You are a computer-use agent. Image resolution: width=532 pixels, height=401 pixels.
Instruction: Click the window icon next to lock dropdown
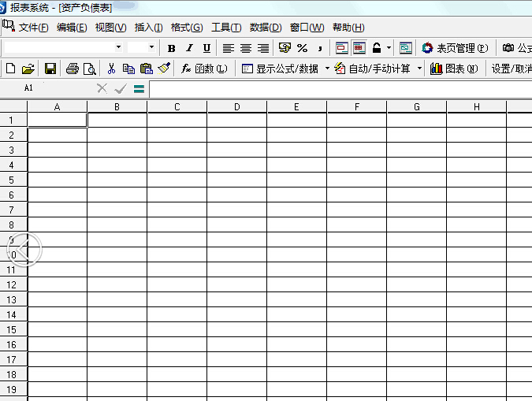tap(405, 48)
